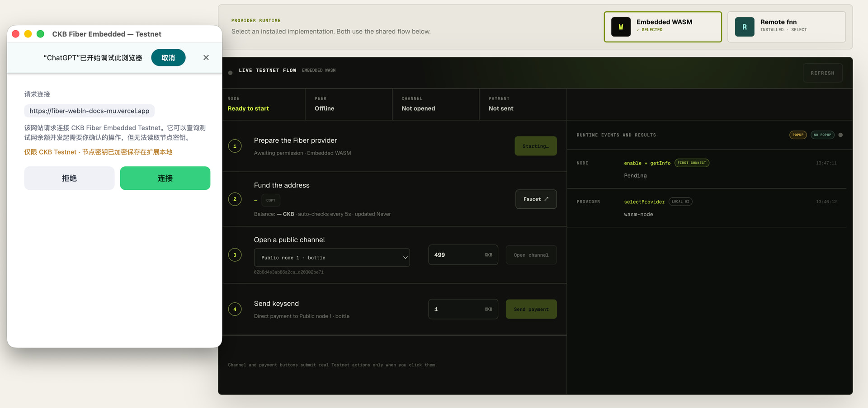This screenshot has height=408, width=868.
Task: Click the LOCAL UI tag on selectProvider event
Action: (x=680, y=202)
